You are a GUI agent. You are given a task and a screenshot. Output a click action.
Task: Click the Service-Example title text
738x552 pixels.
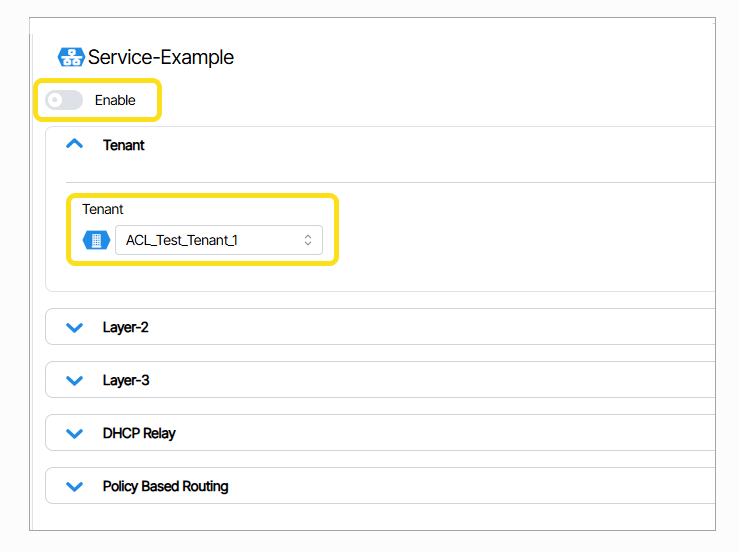click(161, 57)
